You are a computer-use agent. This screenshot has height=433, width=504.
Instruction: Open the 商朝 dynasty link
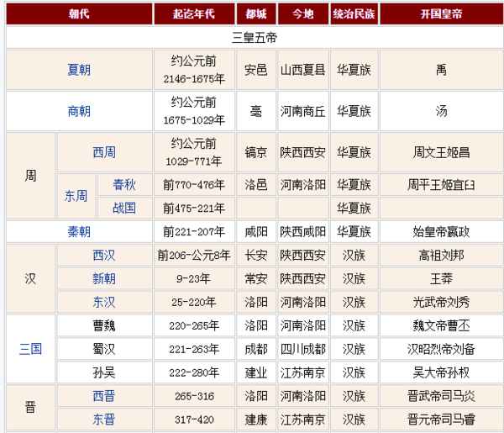click(79, 111)
